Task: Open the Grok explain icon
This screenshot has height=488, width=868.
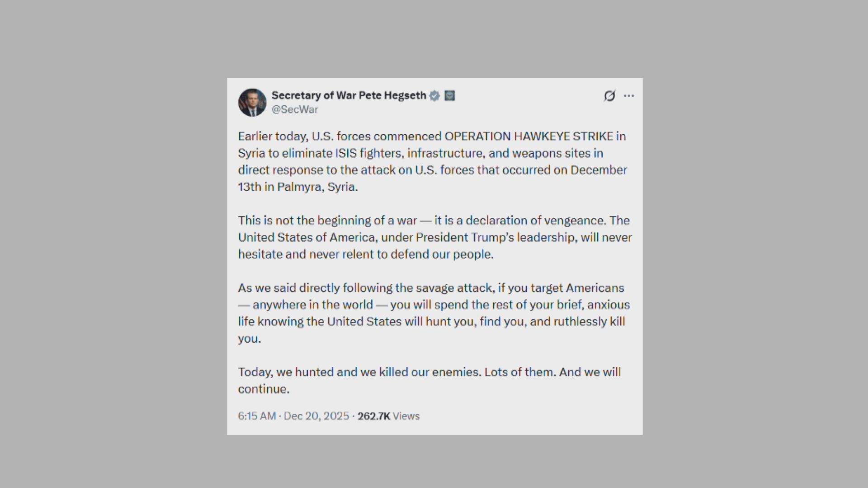Action: point(609,96)
